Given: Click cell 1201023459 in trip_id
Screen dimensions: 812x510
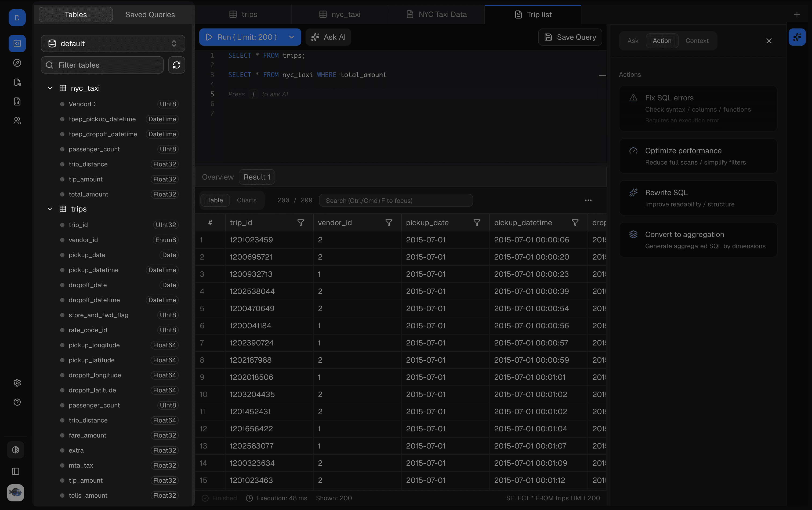Looking at the screenshot, I should click(x=269, y=240).
